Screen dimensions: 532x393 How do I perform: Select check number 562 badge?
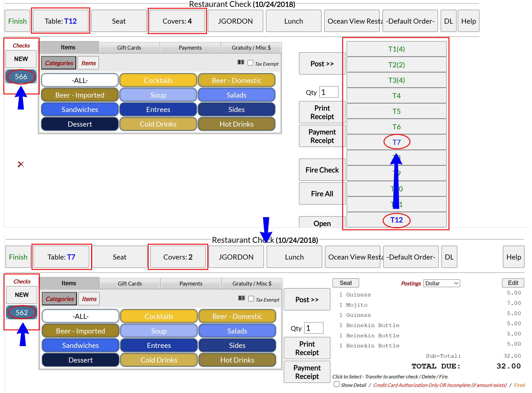(x=22, y=312)
